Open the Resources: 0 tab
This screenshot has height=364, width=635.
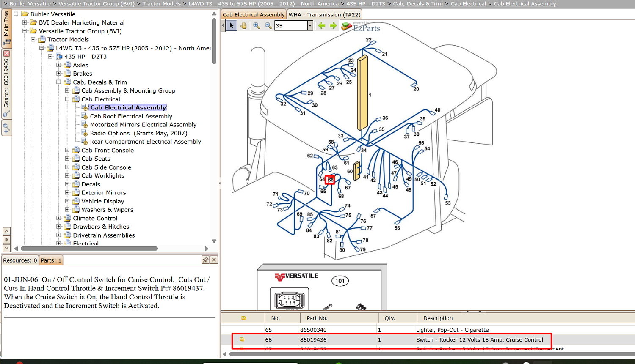pos(20,260)
